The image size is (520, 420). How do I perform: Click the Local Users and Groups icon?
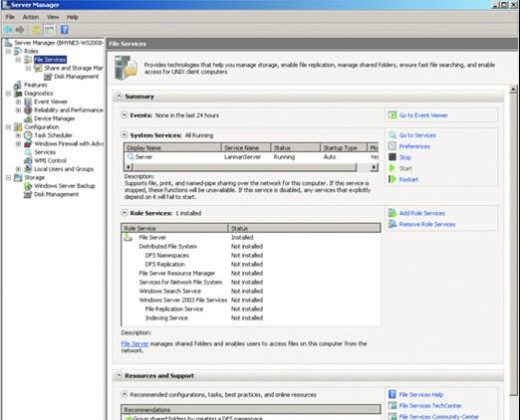click(28, 169)
